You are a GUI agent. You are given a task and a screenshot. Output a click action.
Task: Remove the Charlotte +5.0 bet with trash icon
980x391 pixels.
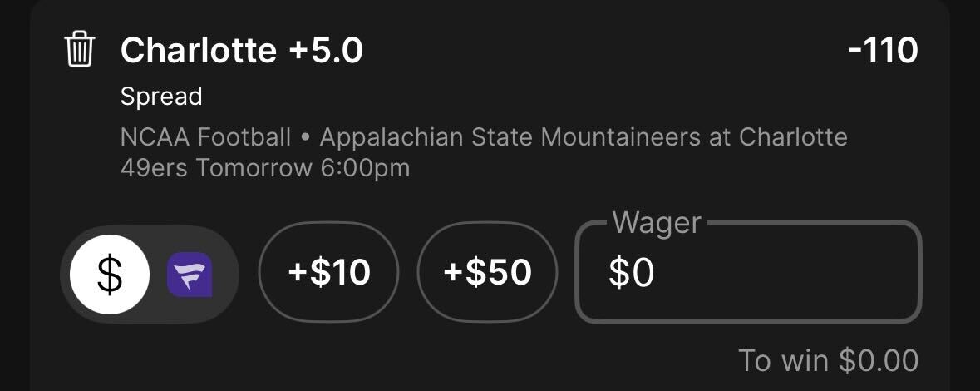[79, 51]
